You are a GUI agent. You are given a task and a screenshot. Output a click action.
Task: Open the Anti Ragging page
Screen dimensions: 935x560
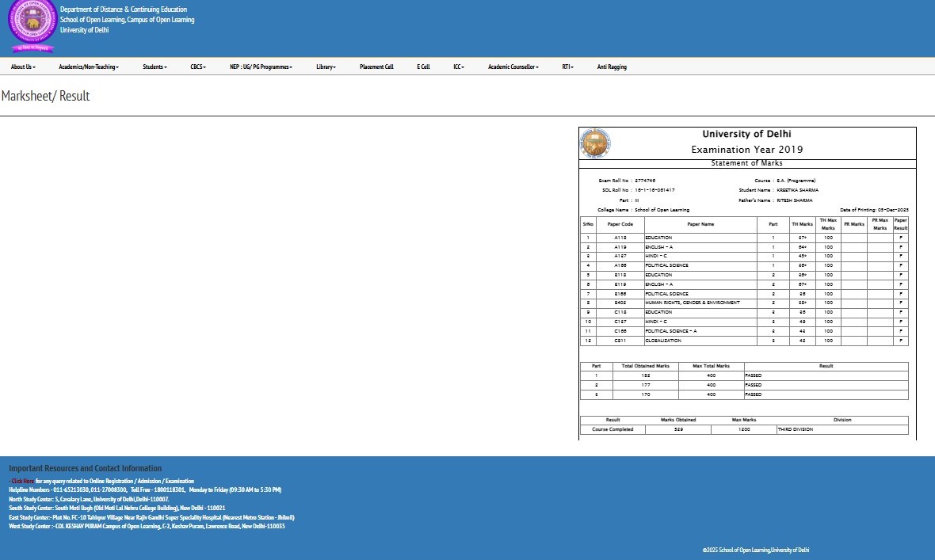(612, 67)
